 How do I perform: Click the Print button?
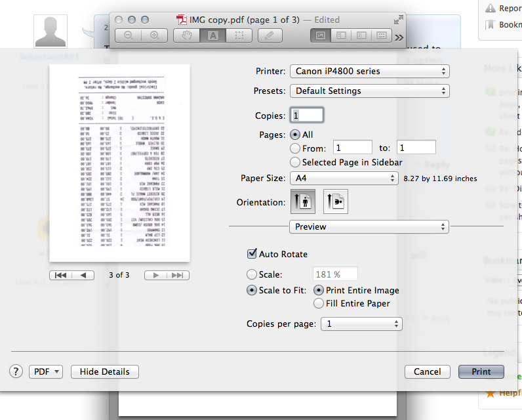481,371
